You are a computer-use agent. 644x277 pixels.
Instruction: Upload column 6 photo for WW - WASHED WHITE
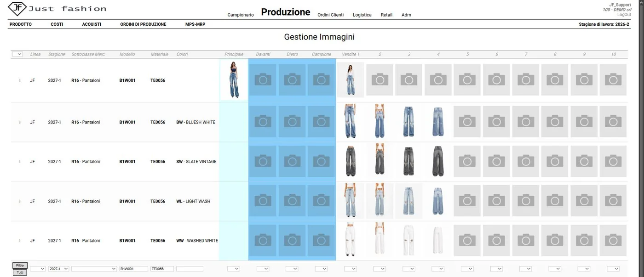pos(496,240)
